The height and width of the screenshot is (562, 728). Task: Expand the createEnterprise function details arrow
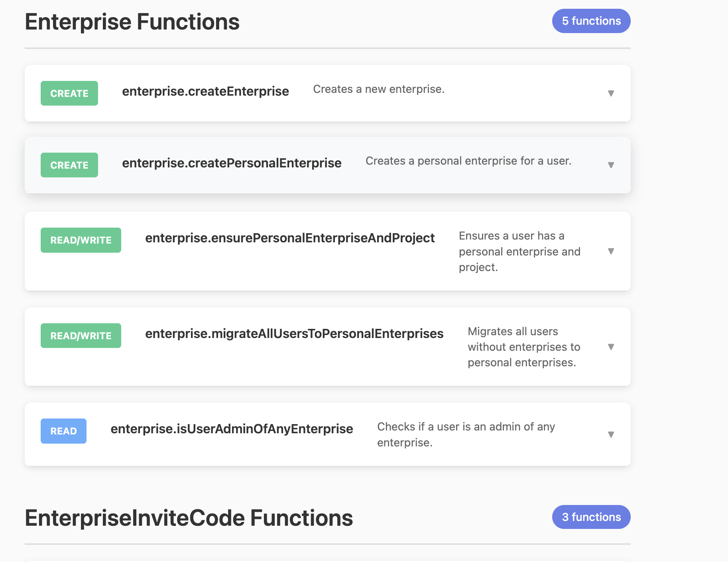click(x=610, y=93)
